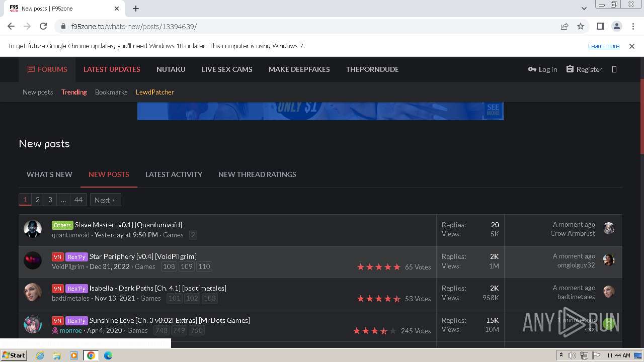Close the New posts | F95zone tab
The height and width of the screenshot is (362, 644).
(117, 8)
